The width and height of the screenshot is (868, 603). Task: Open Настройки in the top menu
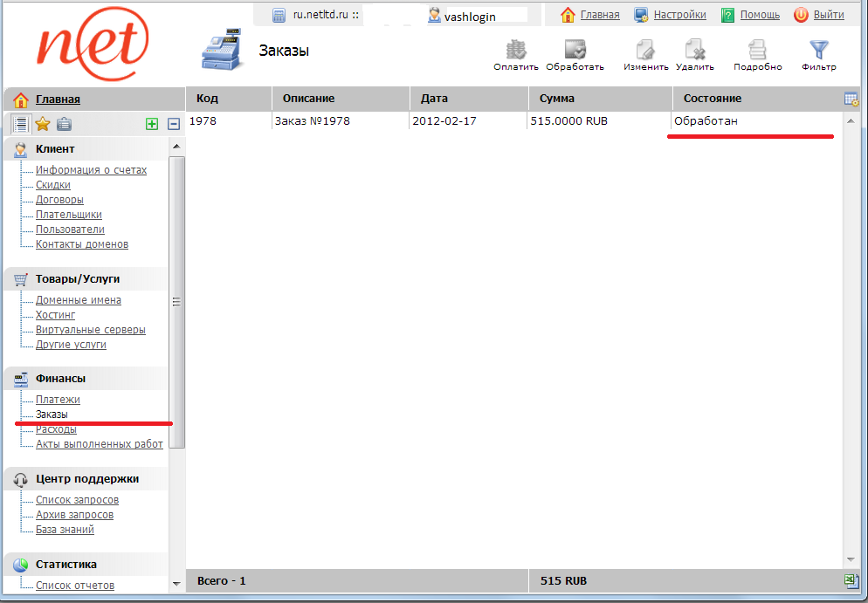tap(679, 15)
